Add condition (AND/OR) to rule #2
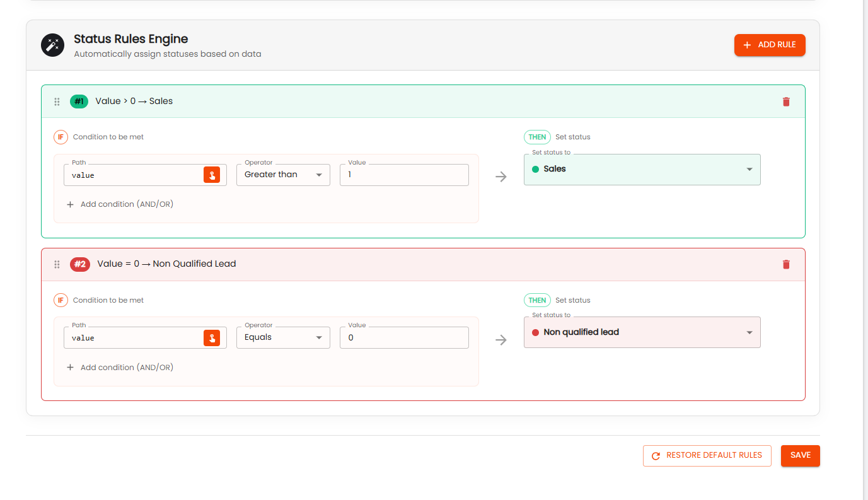 tap(120, 368)
